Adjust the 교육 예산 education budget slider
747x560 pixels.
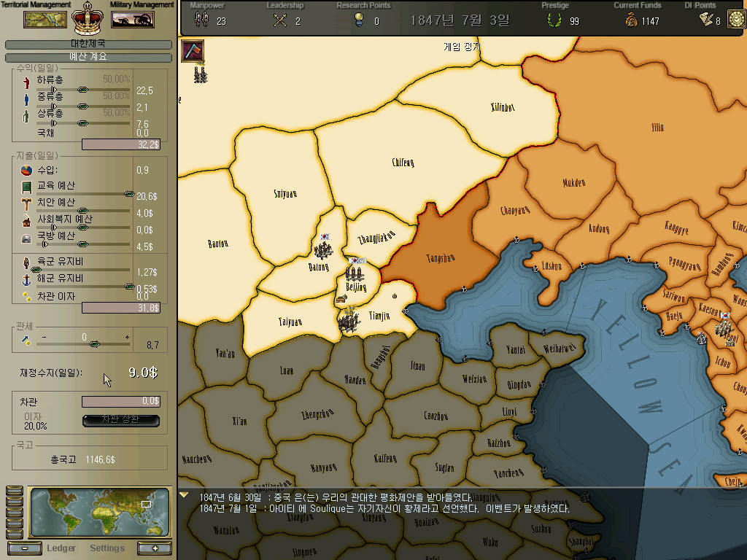point(128,194)
